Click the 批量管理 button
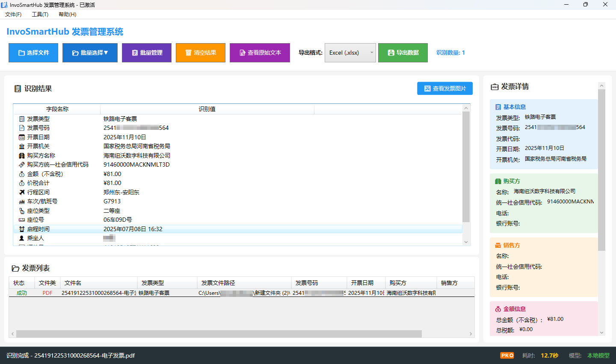This screenshot has width=616, height=364. pyautogui.click(x=146, y=53)
